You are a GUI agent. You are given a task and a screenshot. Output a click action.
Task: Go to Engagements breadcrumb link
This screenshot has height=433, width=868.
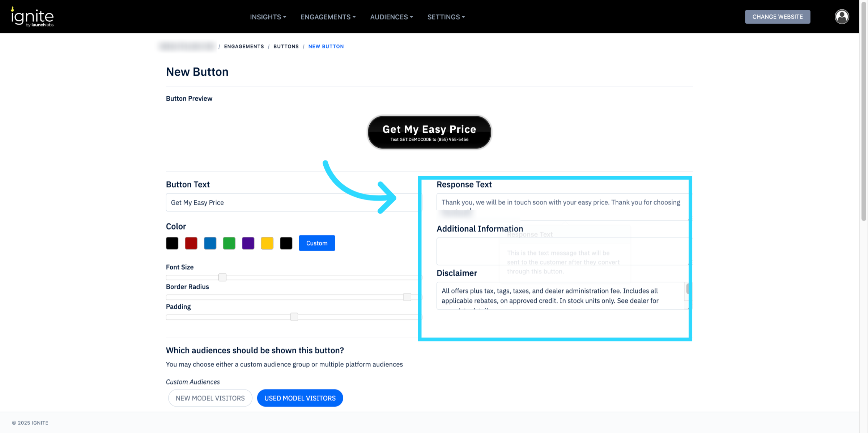tap(244, 46)
